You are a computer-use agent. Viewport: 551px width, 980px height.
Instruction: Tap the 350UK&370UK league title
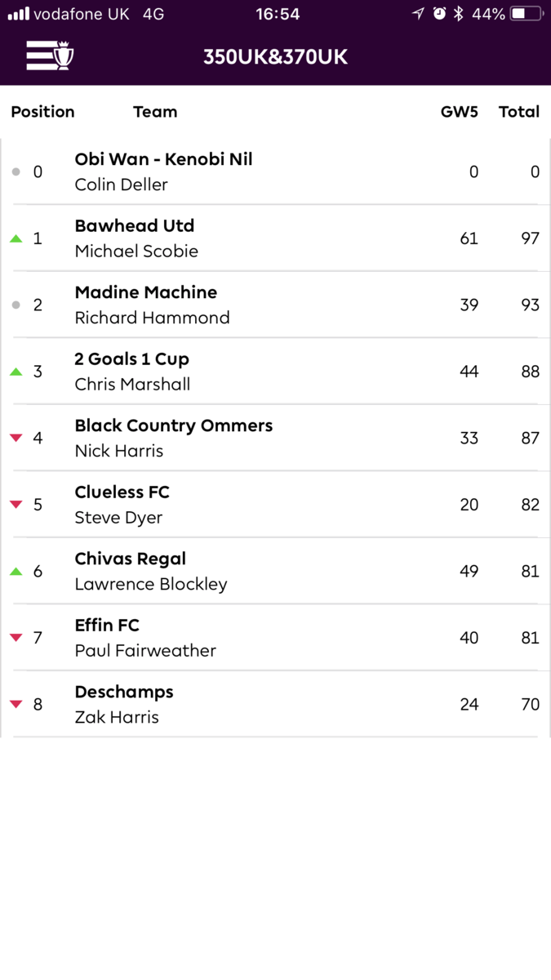click(x=276, y=56)
